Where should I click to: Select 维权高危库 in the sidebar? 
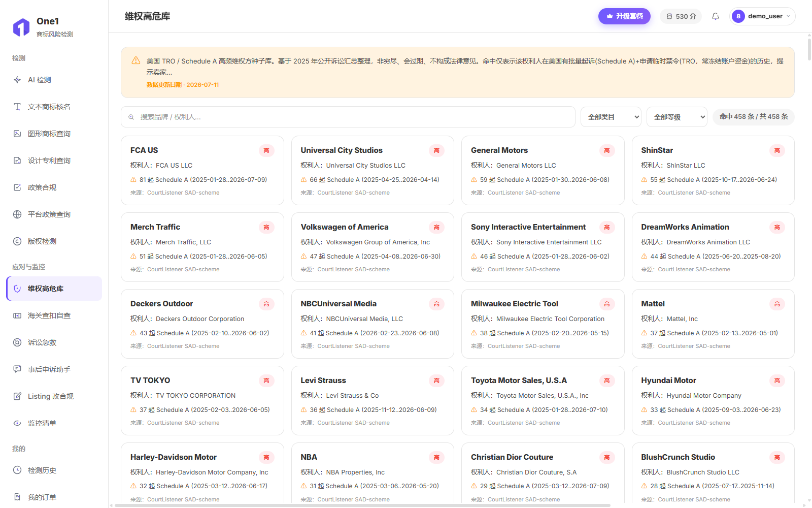54,289
